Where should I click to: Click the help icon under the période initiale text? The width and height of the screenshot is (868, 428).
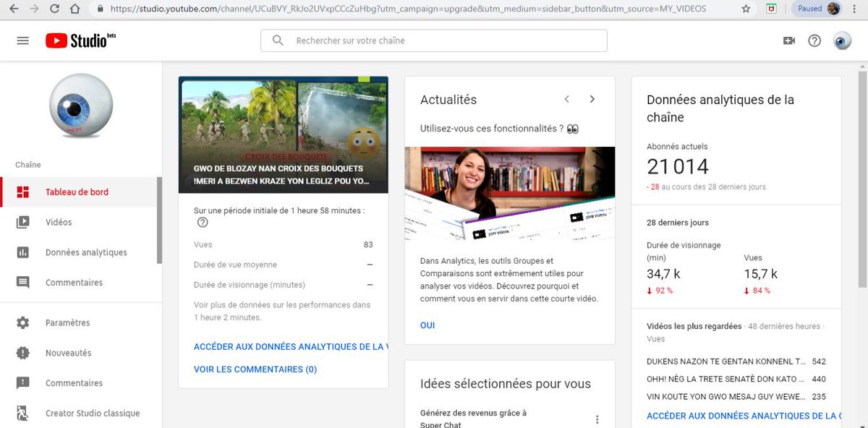[203, 223]
